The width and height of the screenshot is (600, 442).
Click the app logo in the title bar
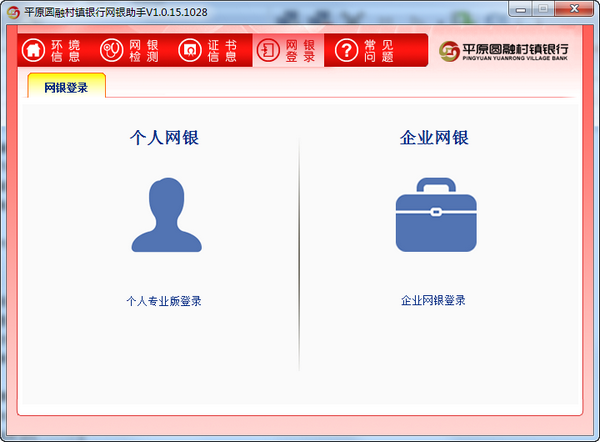(x=13, y=12)
